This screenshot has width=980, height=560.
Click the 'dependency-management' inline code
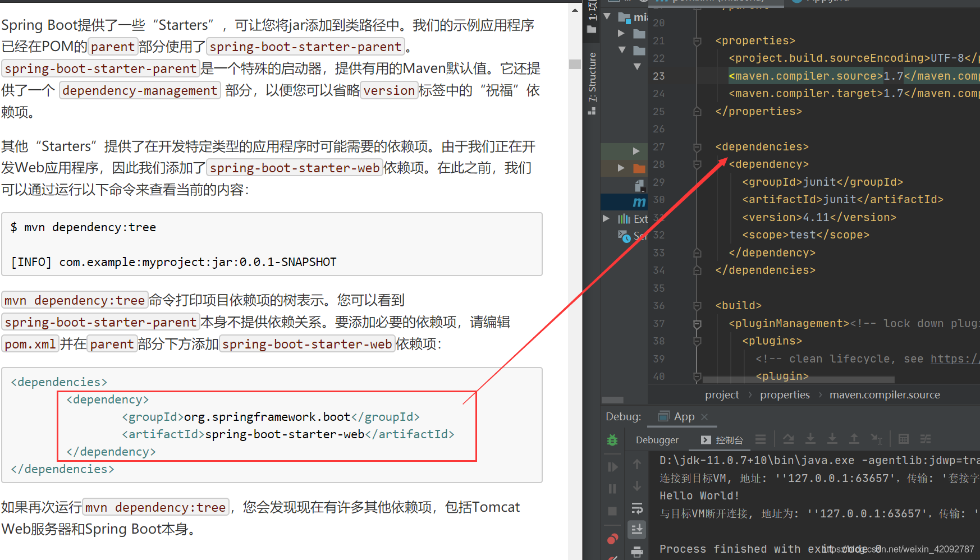140,90
